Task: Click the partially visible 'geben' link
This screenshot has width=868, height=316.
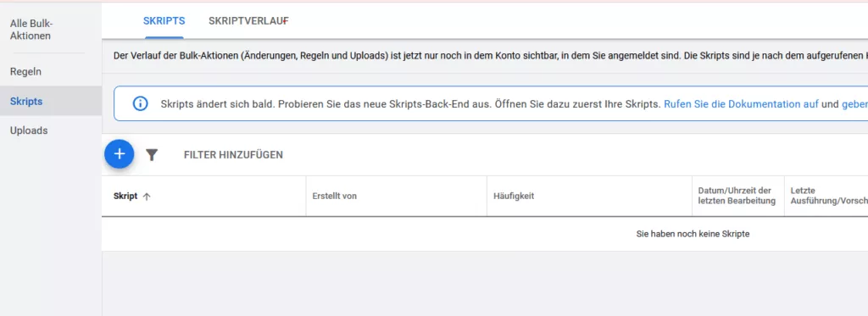Action: 854,103
